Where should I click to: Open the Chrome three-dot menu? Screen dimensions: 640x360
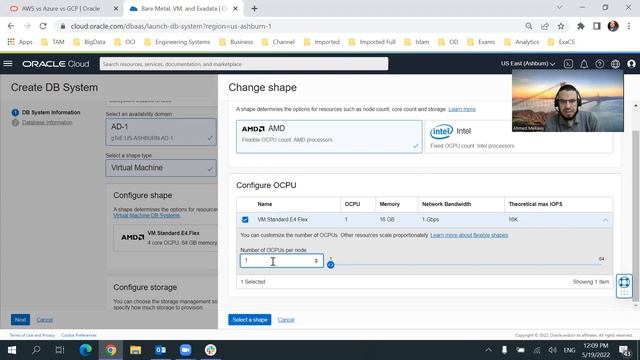[629, 26]
